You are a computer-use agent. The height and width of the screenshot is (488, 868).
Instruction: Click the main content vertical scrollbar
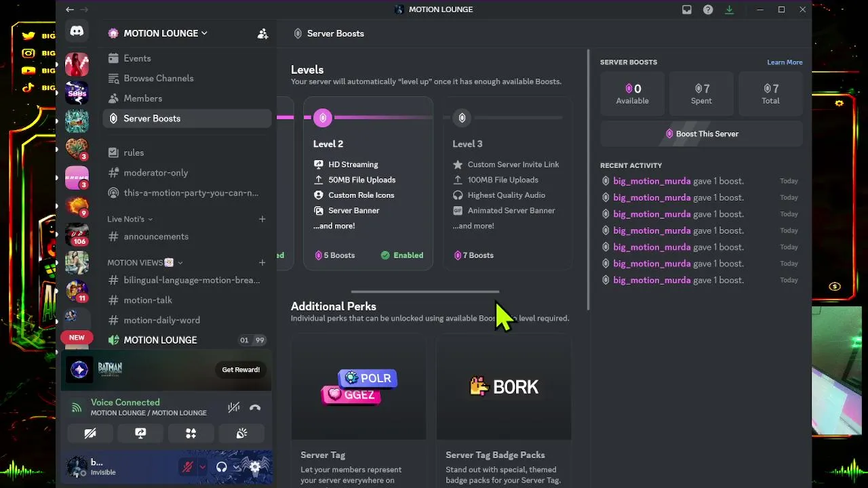pyautogui.click(x=588, y=180)
